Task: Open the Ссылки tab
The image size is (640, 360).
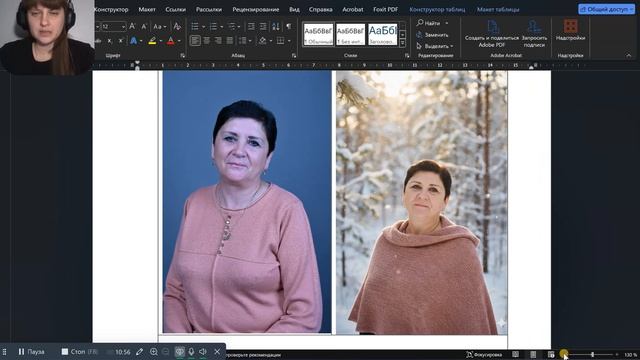Action: point(176,9)
